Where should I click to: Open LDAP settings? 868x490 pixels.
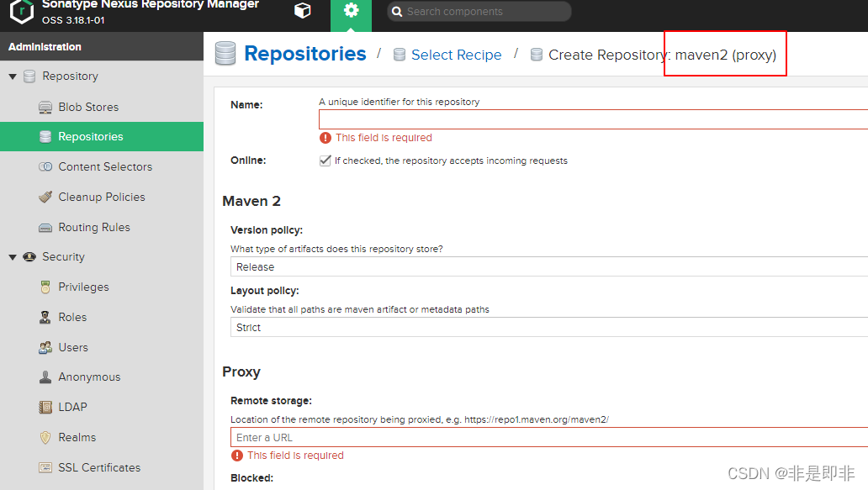(72, 407)
